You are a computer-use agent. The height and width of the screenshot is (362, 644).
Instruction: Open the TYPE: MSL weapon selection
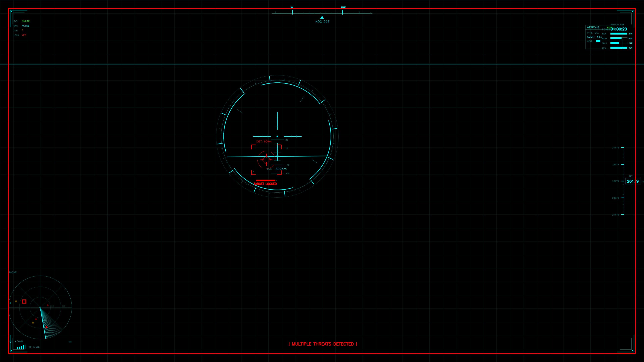point(593,33)
